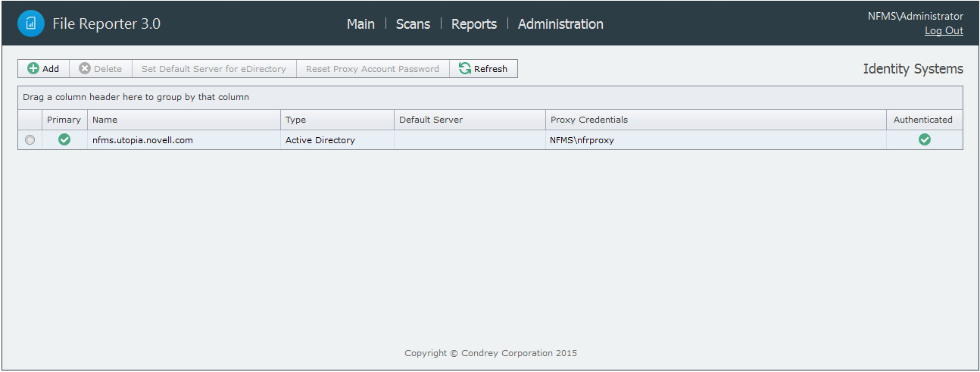
Task: Select the nfms.utopia.novell.com row radio button
Action: click(x=30, y=140)
